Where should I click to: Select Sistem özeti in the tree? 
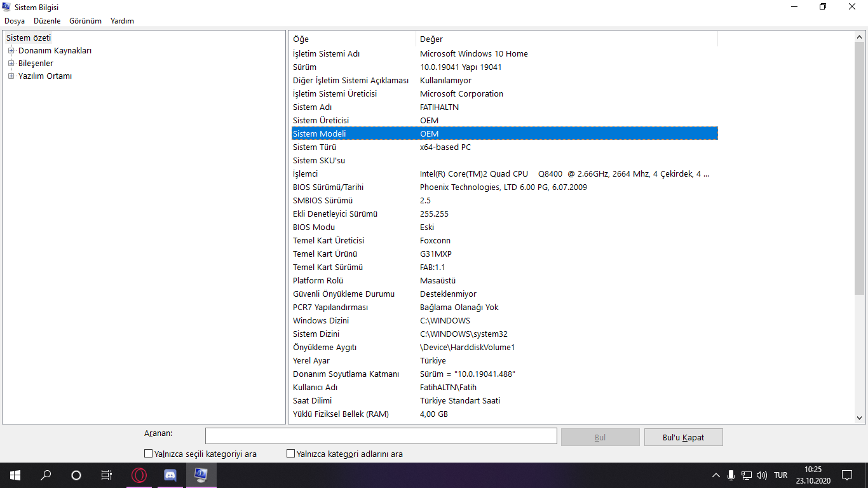tap(29, 38)
